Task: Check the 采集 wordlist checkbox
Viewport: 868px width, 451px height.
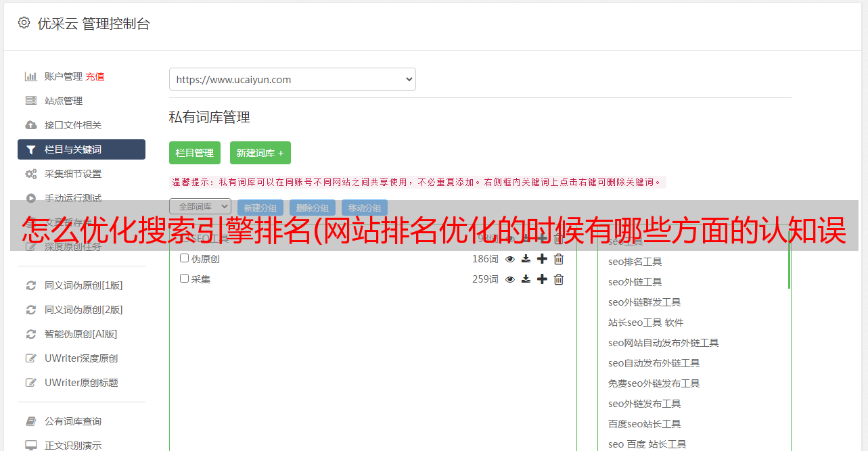Action: pos(183,279)
